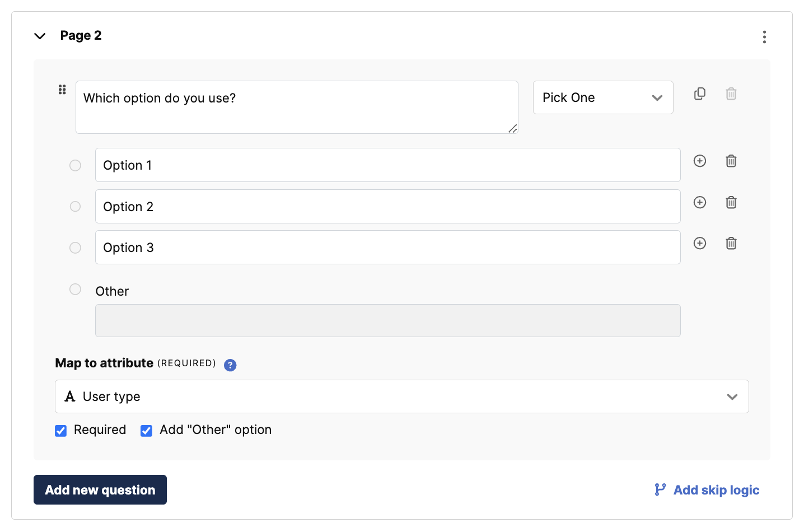Select the Option 3 radio button
Viewport: 804px width, 532px height.
coord(75,248)
